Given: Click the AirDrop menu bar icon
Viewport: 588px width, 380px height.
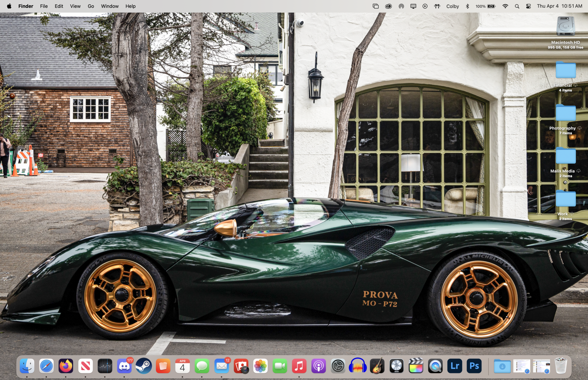Looking at the screenshot, I should [x=401, y=6].
